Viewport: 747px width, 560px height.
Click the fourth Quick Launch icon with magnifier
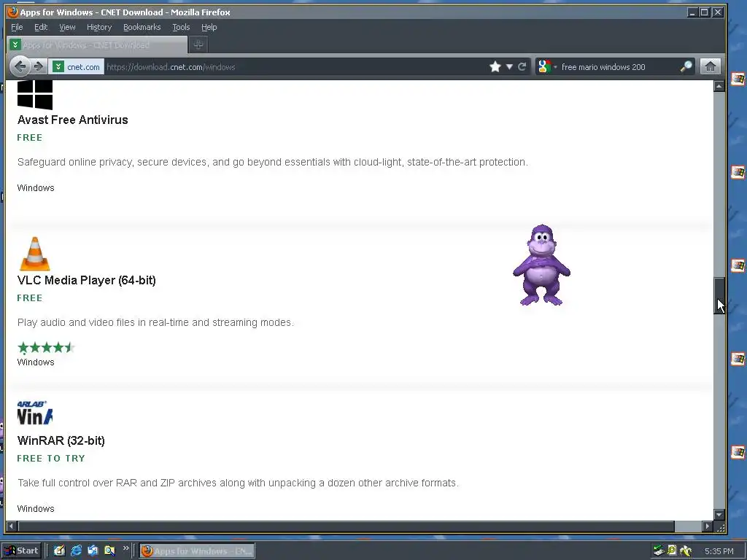click(109, 551)
